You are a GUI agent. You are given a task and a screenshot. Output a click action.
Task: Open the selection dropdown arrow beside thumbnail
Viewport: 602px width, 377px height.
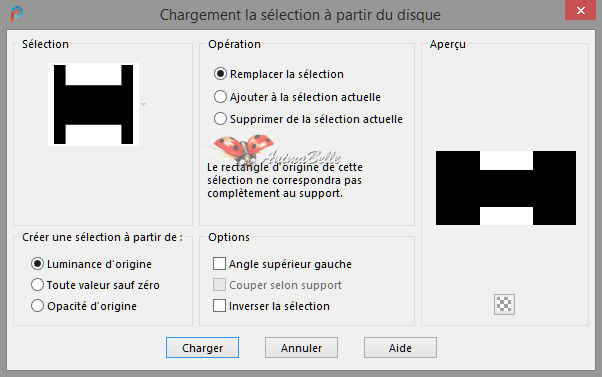[x=144, y=104]
